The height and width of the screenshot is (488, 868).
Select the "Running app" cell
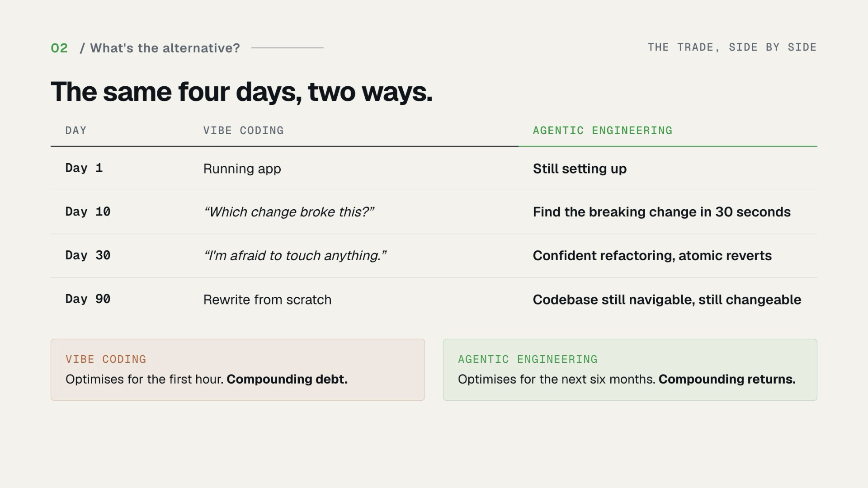(242, 169)
